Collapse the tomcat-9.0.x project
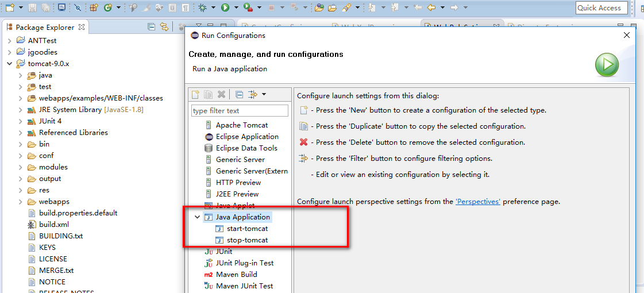 (x=9, y=64)
